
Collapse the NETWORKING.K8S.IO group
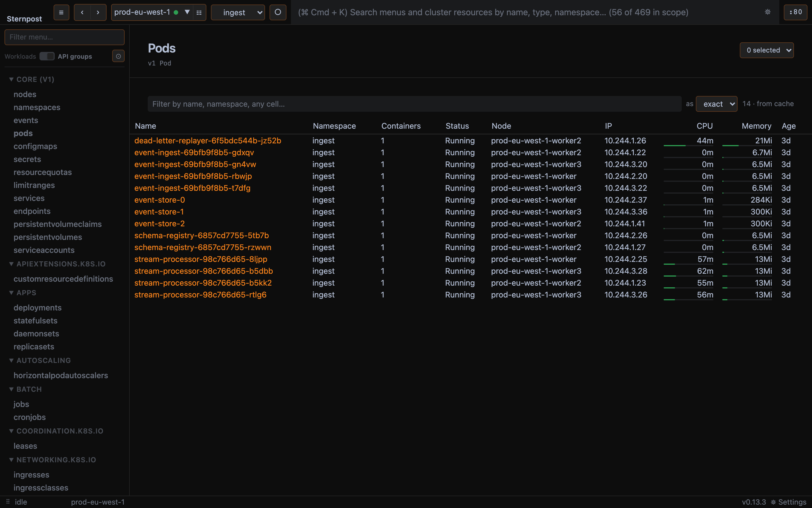pyautogui.click(x=53, y=460)
